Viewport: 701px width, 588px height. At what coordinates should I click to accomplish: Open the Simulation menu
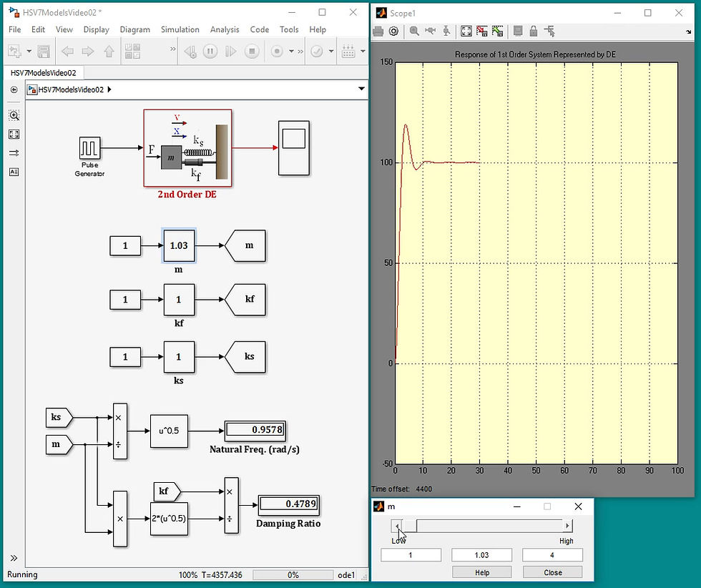pyautogui.click(x=180, y=29)
